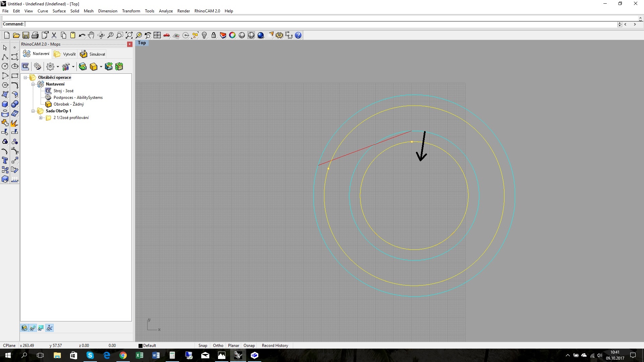The height and width of the screenshot is (362, 644).
Task: Click the four-viewport layout icon
Action: click(157, 35)
